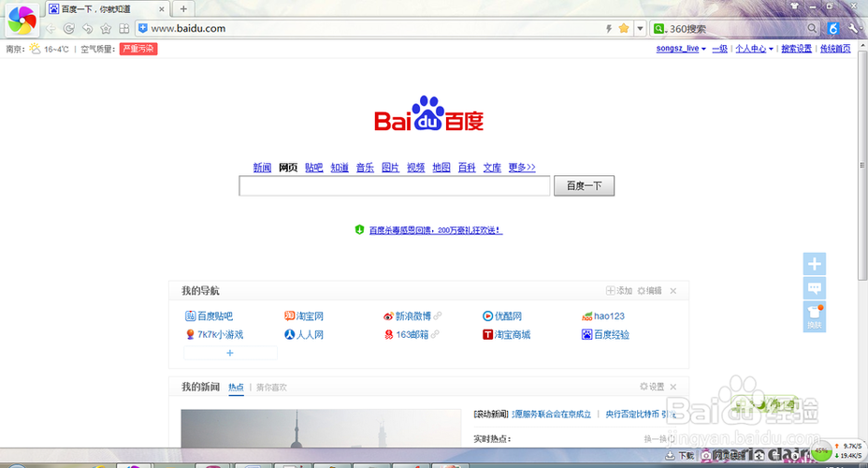
Task: Open 人人网 navigation shortcut
Action: coord(304,334)
